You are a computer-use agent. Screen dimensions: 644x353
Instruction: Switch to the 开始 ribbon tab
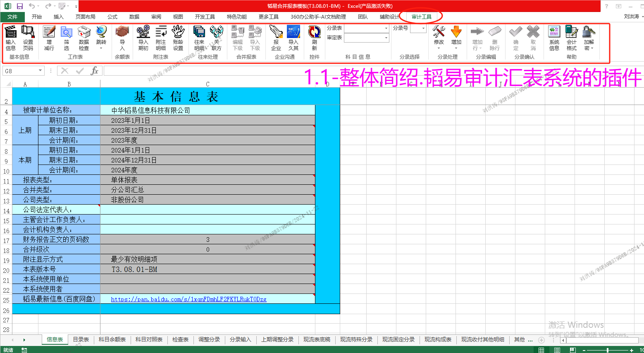[37, 17]
